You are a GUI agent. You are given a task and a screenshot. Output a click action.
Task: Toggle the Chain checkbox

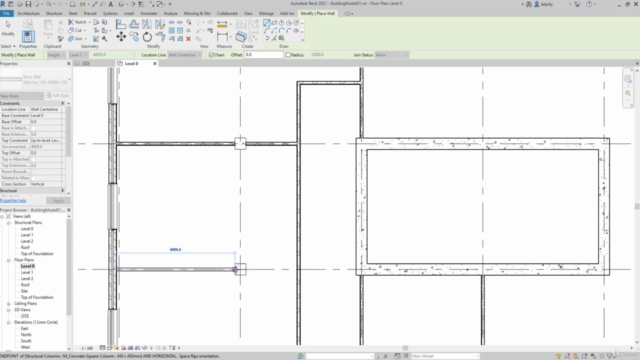click(x=211, y=55)
